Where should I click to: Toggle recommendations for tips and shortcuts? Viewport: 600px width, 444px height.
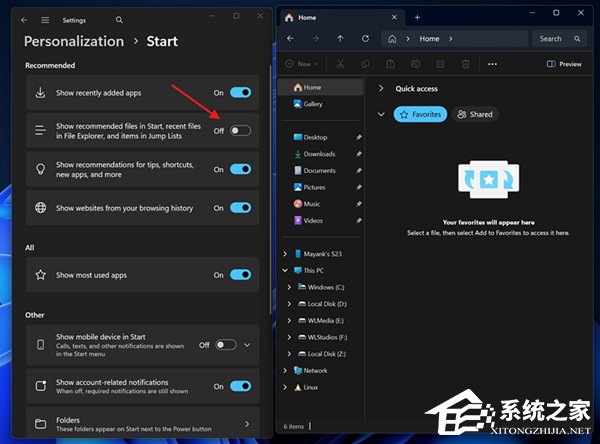point(241,169)
